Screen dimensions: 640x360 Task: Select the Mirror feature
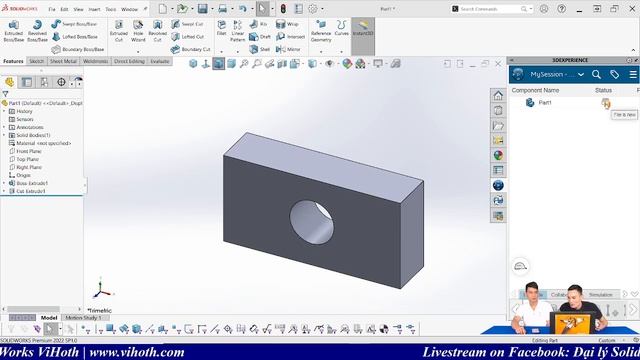(288, 49)
